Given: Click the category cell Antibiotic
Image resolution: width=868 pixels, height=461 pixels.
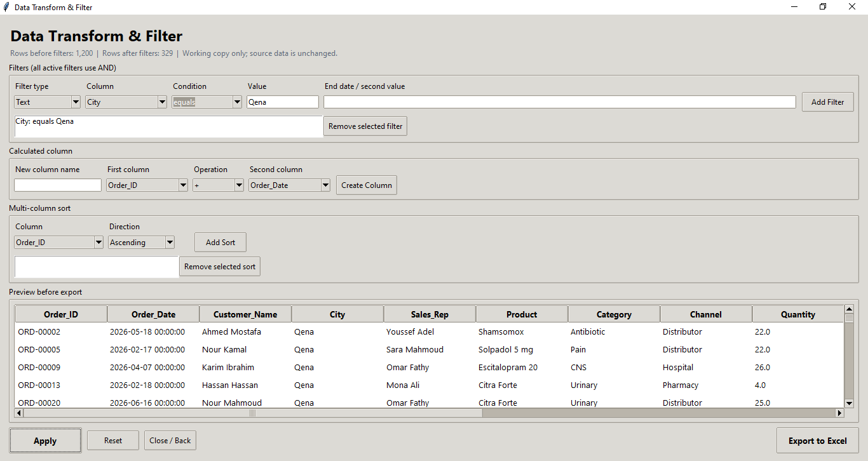Looking at the screenshot, I should coord(588,332).
